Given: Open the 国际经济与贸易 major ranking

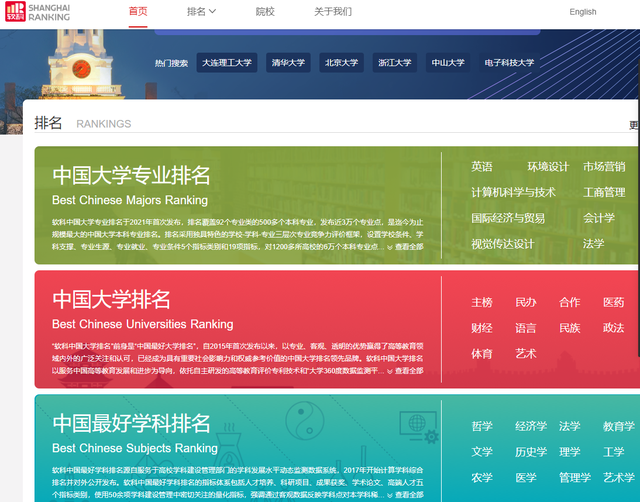Looking at the screenshot, I should click(508, 218).
